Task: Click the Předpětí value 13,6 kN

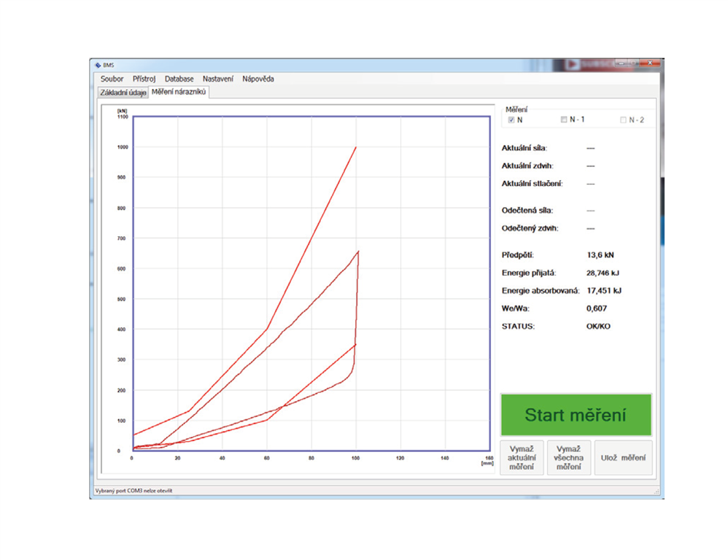Action: (x=600, y=255)
